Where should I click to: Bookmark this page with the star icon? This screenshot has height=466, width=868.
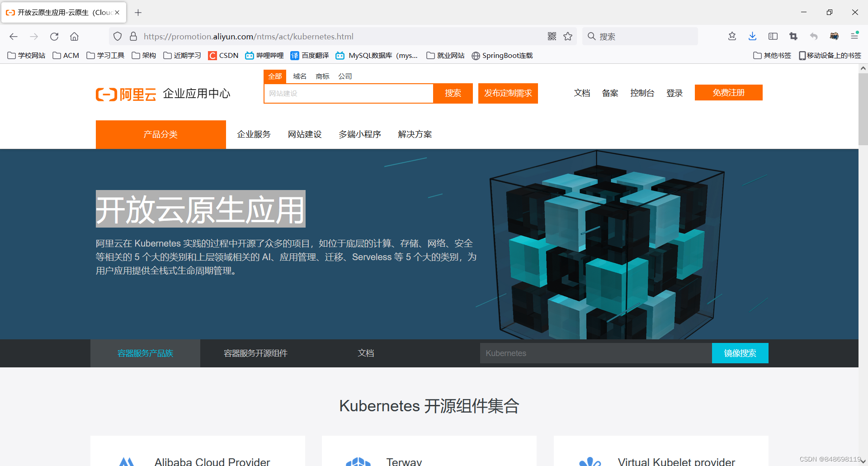568,36
